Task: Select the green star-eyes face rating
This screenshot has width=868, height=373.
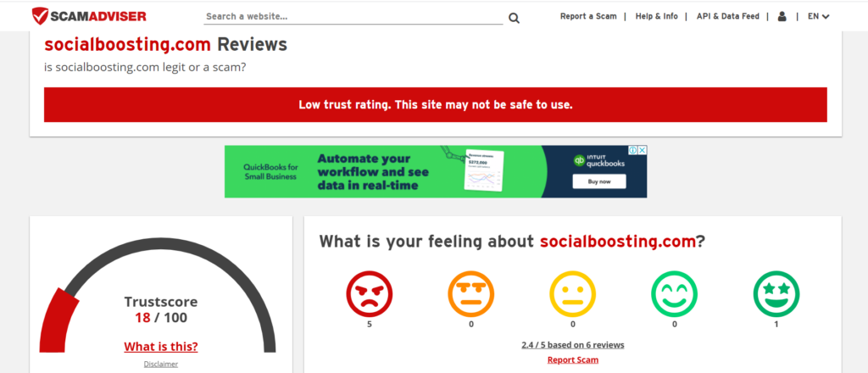Action: pyautogui.click(x=776, y=294)
